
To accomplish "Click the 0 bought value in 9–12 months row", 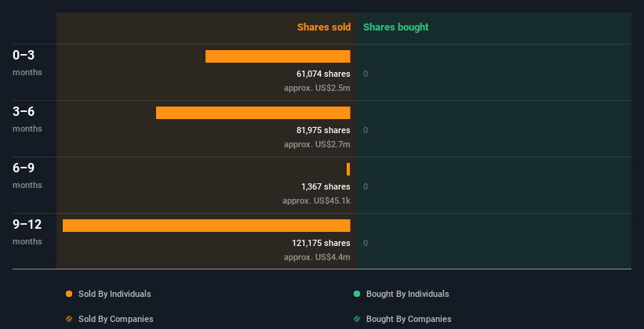I will point(366,243).
